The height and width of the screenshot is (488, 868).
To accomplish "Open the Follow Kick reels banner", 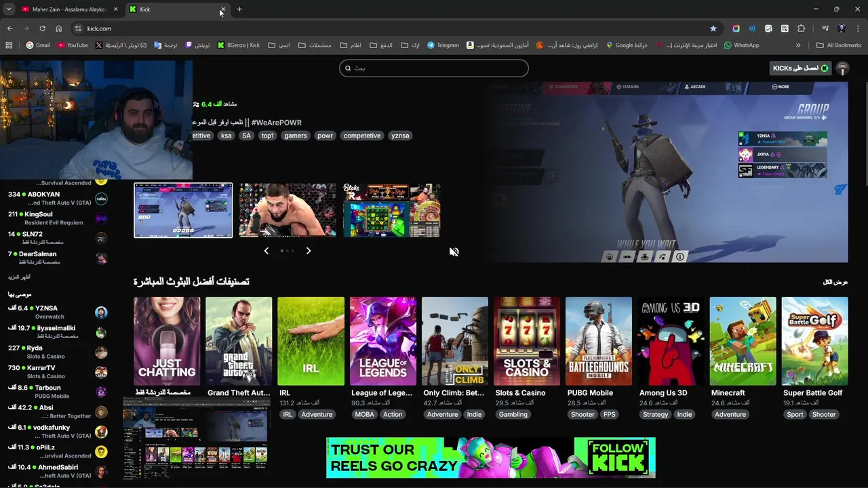I will [491, 457].
